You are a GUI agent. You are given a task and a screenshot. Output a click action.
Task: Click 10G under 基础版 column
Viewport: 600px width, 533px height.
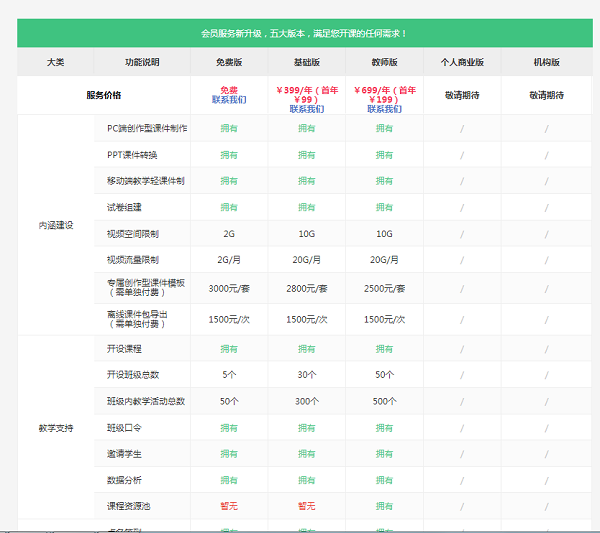tap(307, 234)
